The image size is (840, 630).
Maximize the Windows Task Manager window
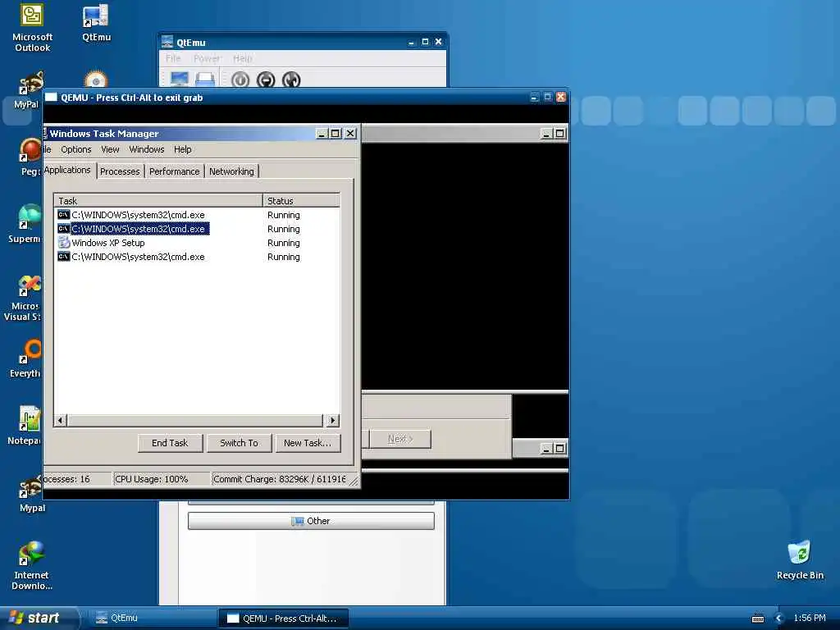(x=336, y=134)
